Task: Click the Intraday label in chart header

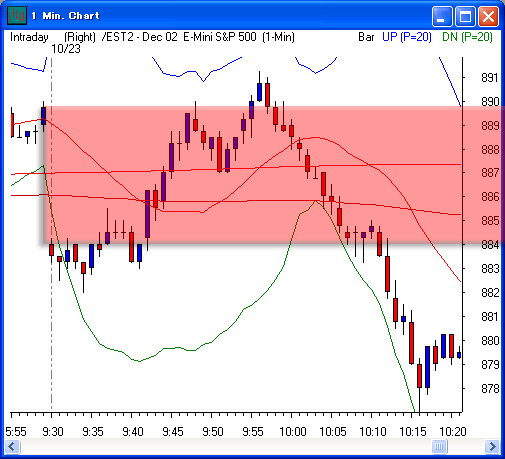Action: pyautogui.click(x=29, y=37)
